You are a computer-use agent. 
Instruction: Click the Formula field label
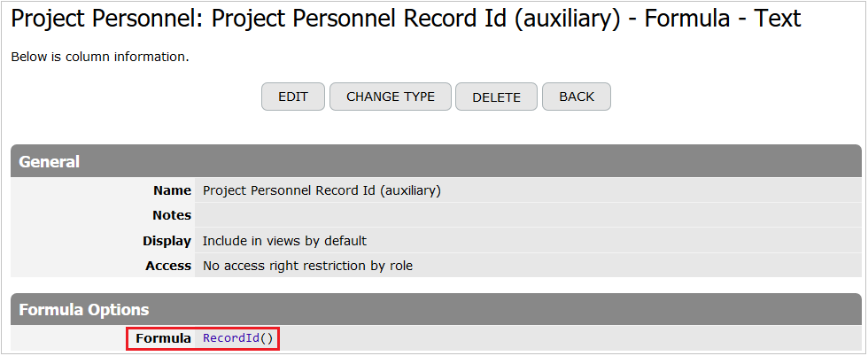tap(163, 338)
